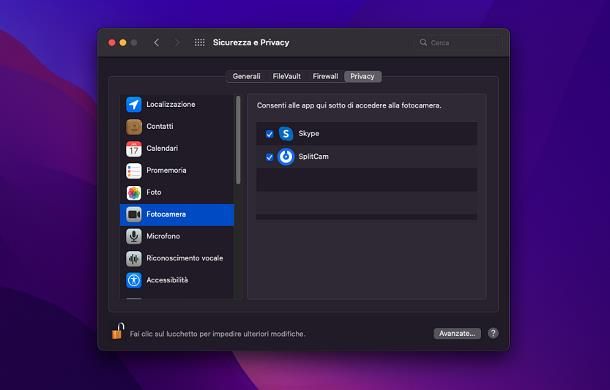
Task: Select Accessibilità in the sidebar
Action: (x=177, y=280)
